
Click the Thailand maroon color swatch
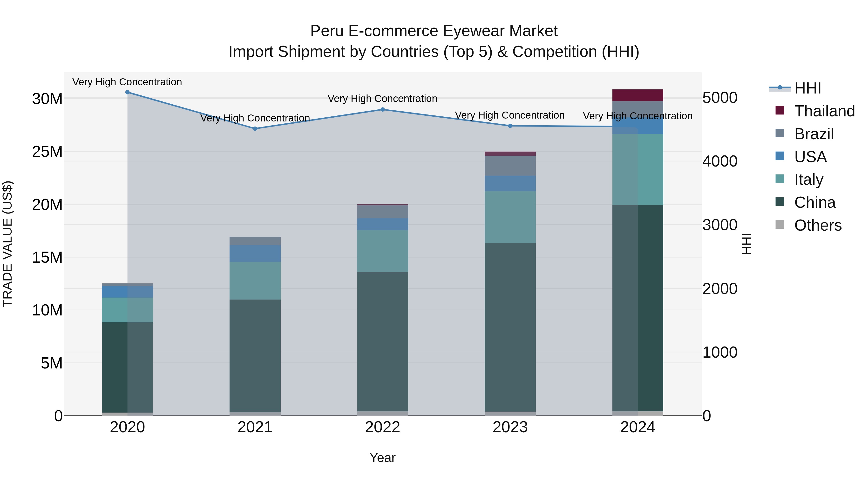(x=780, y=110)
